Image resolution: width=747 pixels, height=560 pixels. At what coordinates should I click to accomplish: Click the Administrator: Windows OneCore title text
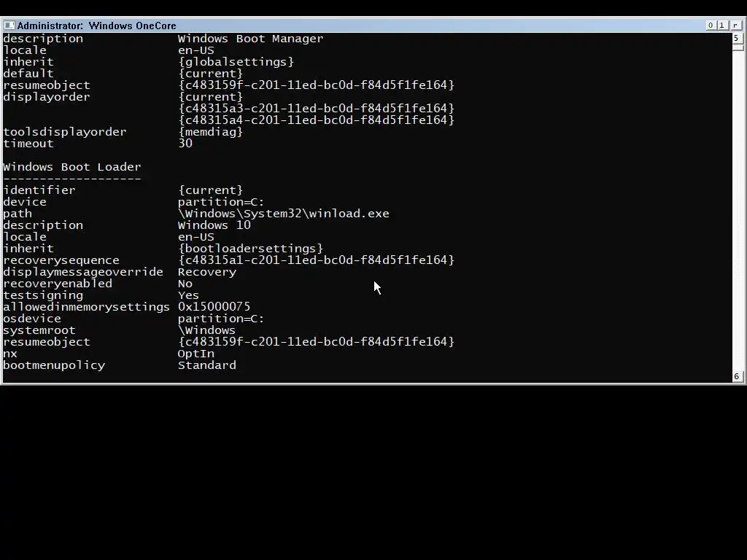pos(97,26)
